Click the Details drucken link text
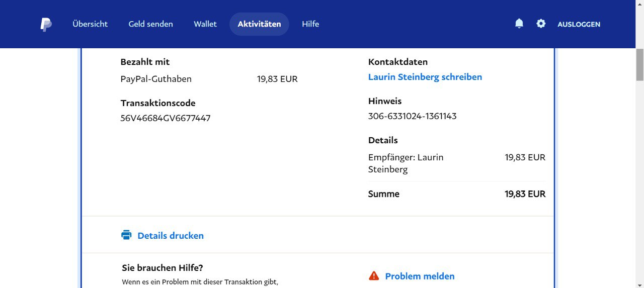 pyautogui.click(x=171, y=236)
